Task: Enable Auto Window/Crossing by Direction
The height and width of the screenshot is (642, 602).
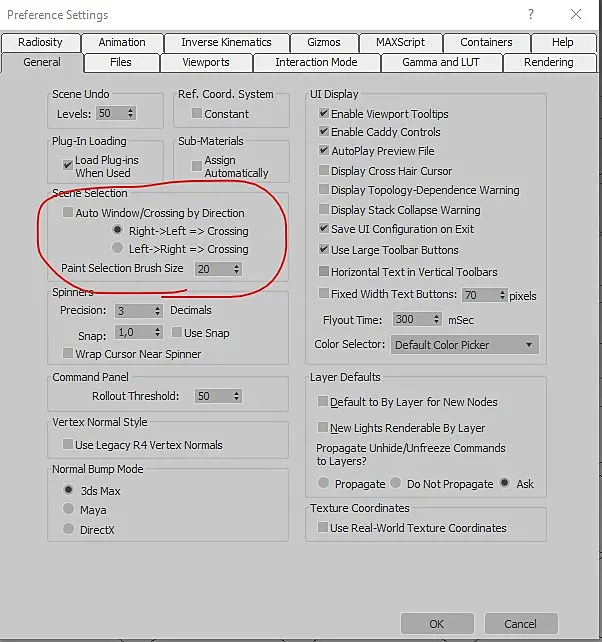Action: tap(68, 212)
